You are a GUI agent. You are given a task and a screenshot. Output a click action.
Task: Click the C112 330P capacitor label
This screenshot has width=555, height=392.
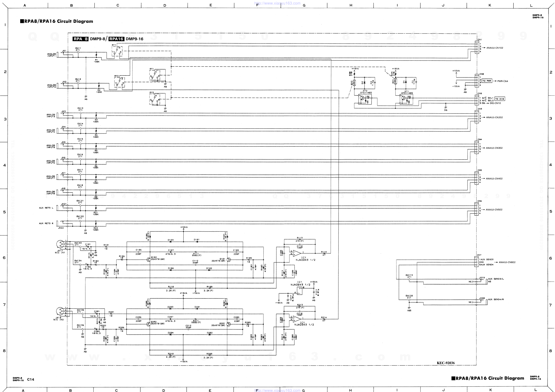pyautogui.click(x=195, y=262)
